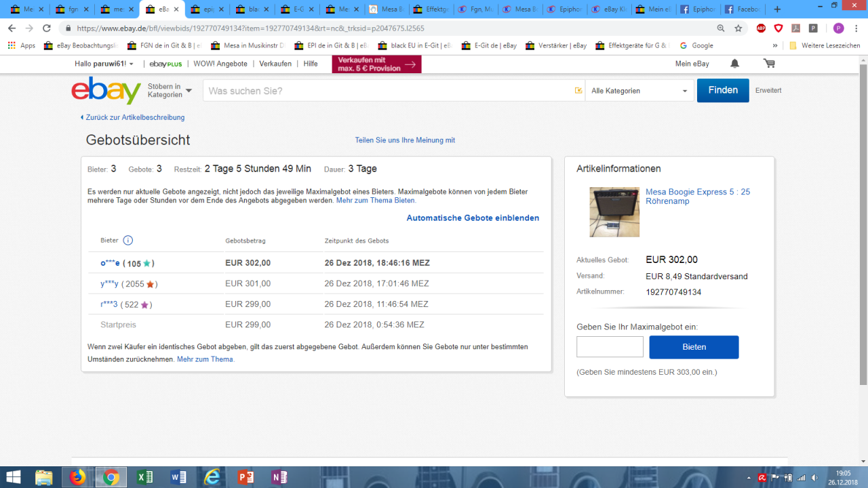Screen dimensions: 868x488
Task: Switch to the Fgn, Mu browser tab
Action: pos(475,9)
